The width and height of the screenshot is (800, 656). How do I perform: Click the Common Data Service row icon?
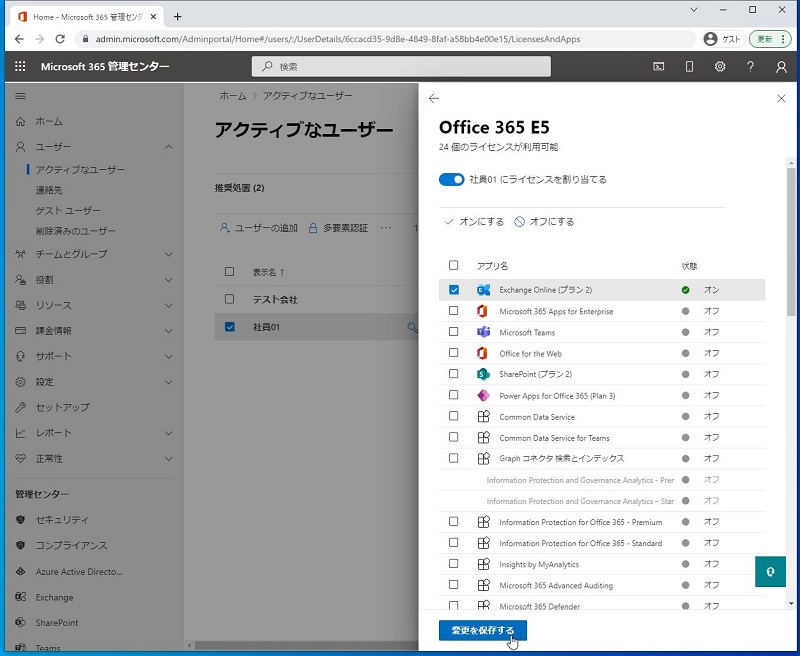483,416
